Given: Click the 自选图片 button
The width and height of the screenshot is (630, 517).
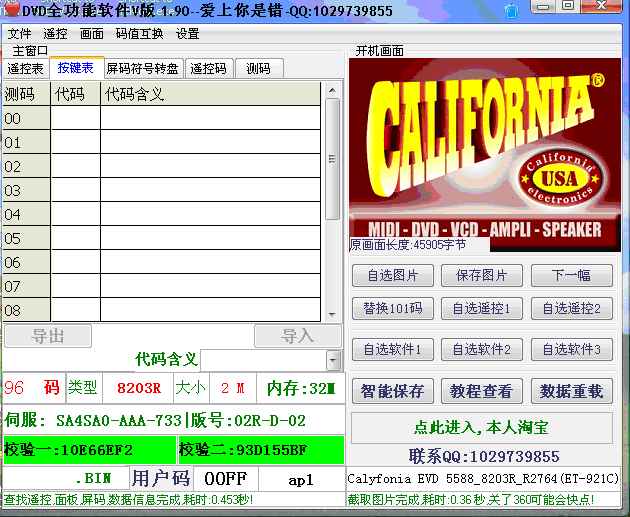Looking at the screenshot, I should tap(393, 276).
